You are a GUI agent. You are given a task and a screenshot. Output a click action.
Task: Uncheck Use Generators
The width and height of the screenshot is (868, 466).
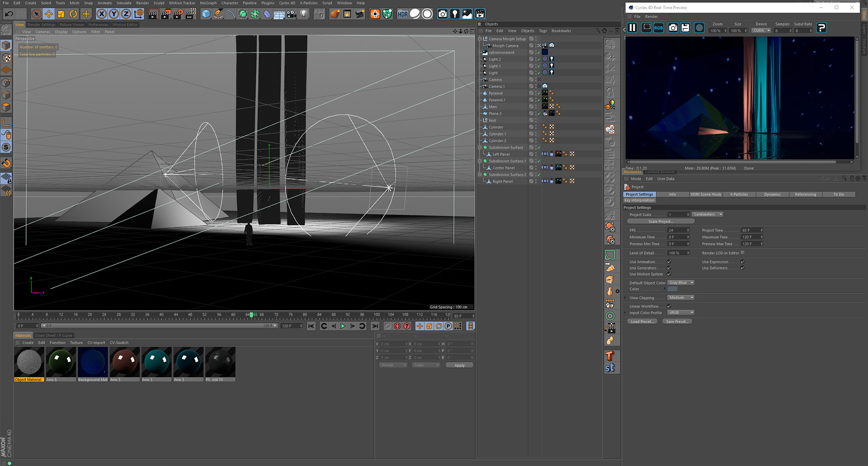[669, 268]
